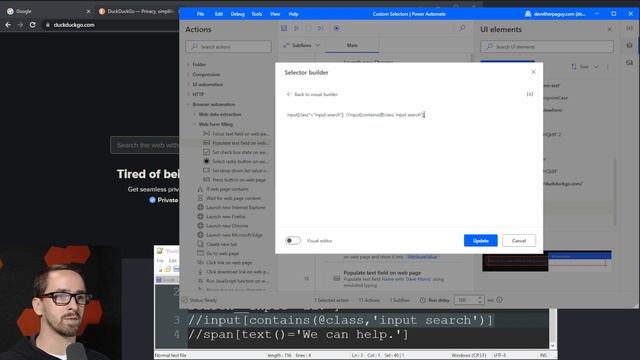Viewport: 640px width, 360px height.
Task: Open Variables {x} pane on right sidebar
Action: click(629, 28)
